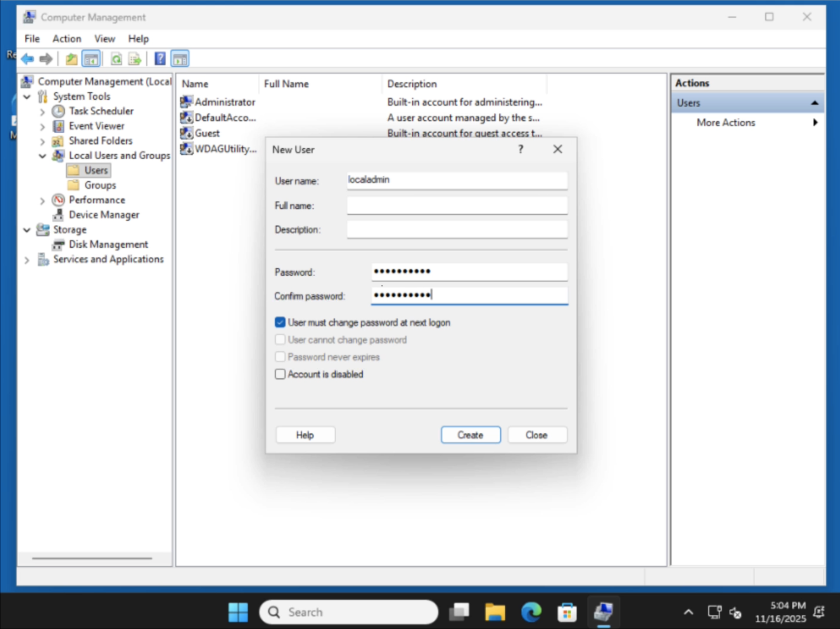Screen dimensions: 840x629
Task: Click the taskbar Search box
Action: (348, 612)
